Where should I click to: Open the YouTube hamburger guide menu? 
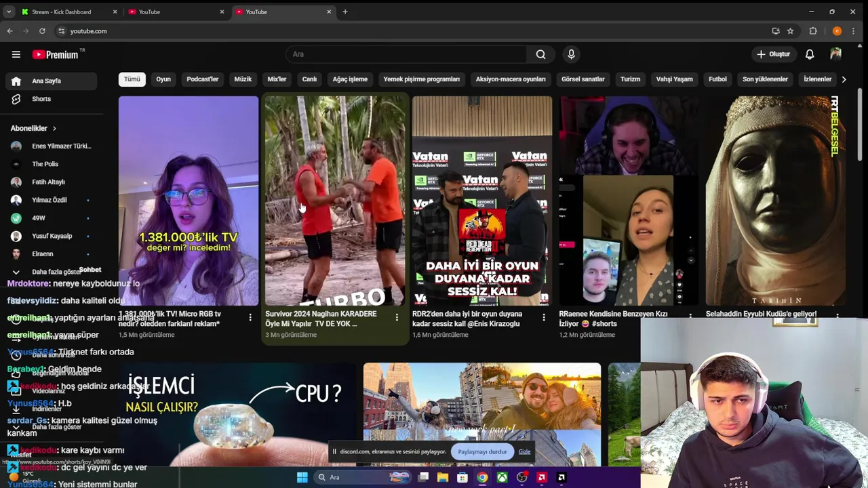(x=16, y=54)
